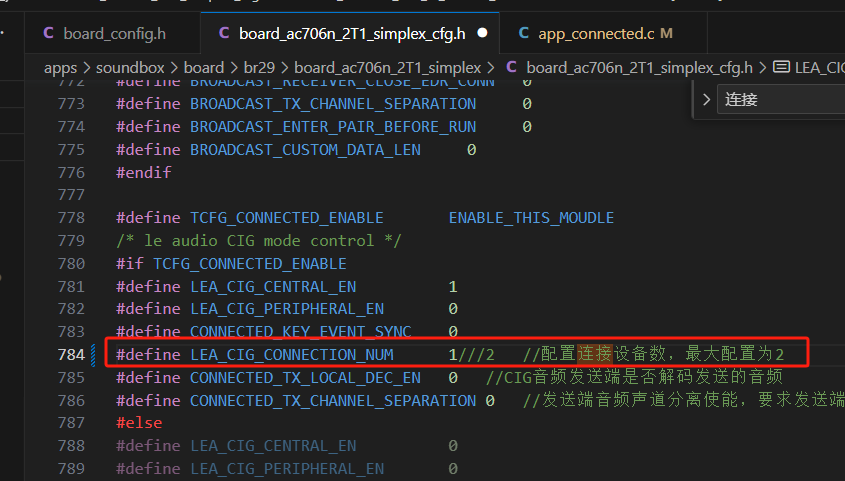The width and height of the screenshot is (845, 481).
Task: Click the #else directive on line 787
Action: click(139, 423)
